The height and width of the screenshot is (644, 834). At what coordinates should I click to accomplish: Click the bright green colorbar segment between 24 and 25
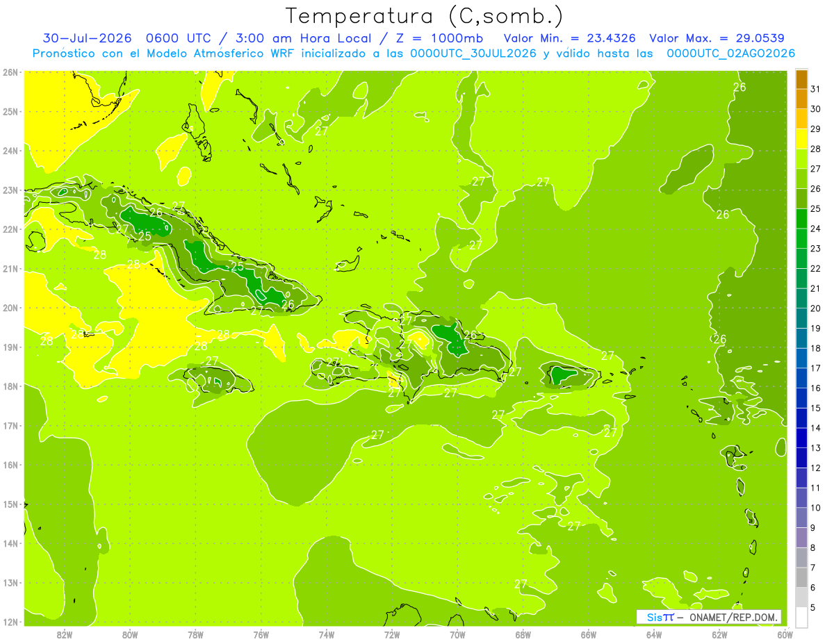801,219
